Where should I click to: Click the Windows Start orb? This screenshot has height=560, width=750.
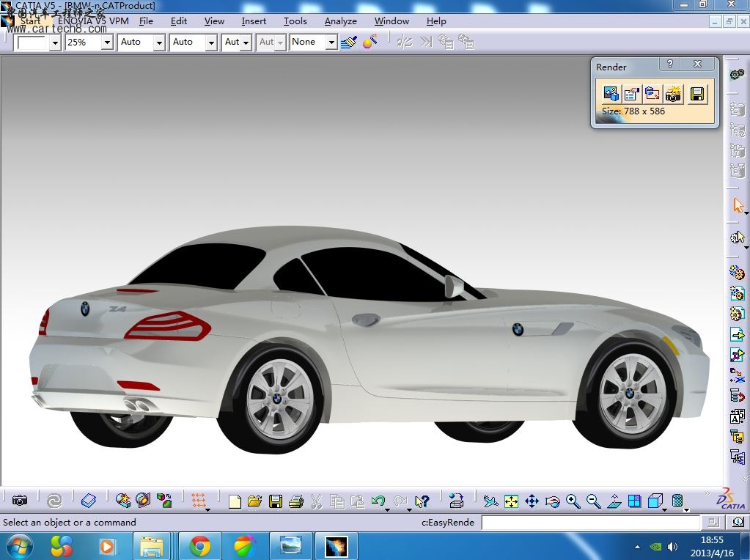18,546
